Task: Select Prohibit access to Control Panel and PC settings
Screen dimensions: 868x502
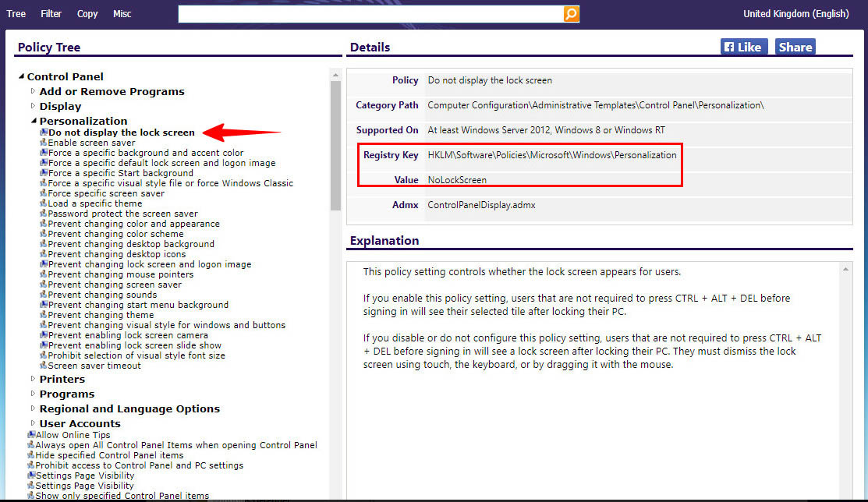Action: [139, 465]
